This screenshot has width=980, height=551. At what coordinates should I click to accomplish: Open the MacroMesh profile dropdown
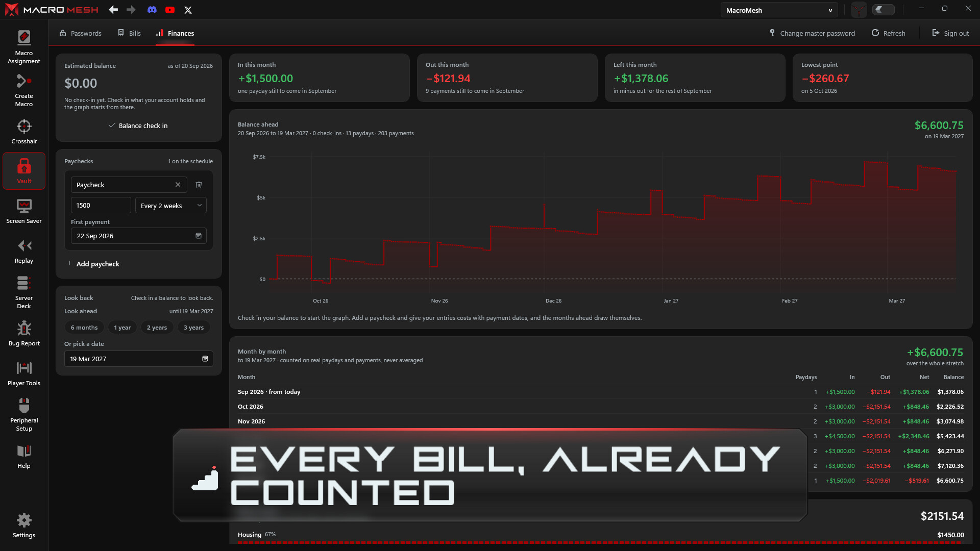tap(779, 10)
